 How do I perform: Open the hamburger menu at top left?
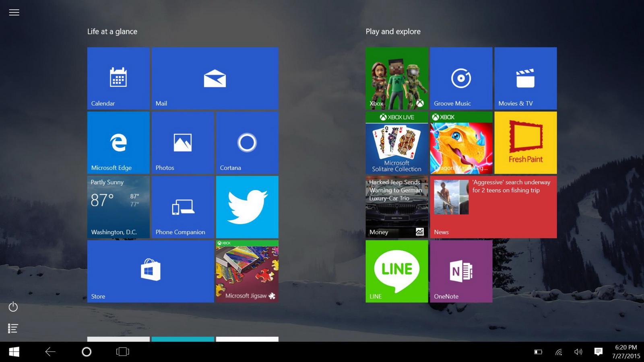tap(14, 12)
